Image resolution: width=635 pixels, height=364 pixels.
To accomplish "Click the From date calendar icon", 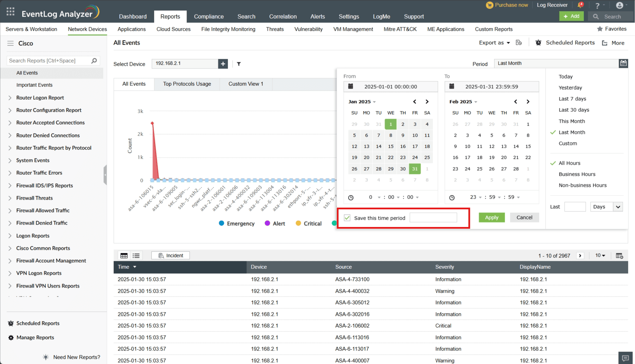I will tap(351, 87).
